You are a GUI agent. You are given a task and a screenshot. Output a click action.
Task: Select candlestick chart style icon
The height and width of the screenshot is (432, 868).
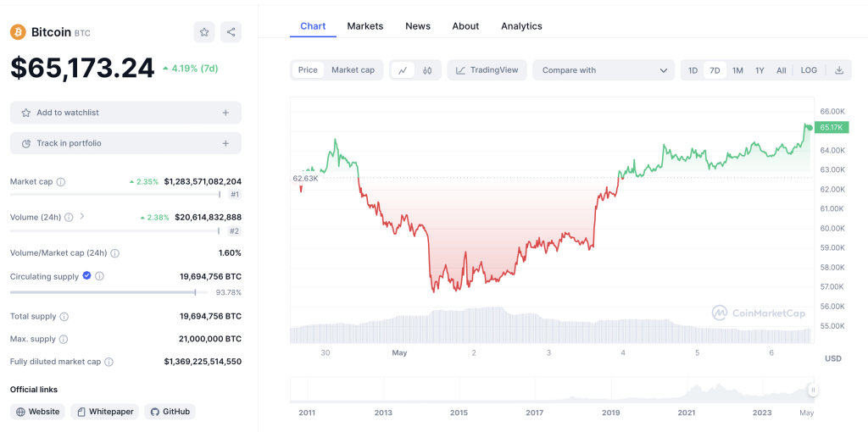427,70
